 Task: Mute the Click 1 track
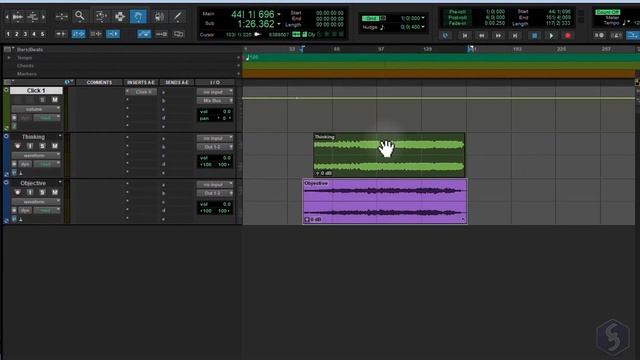[x=55, y=100]
